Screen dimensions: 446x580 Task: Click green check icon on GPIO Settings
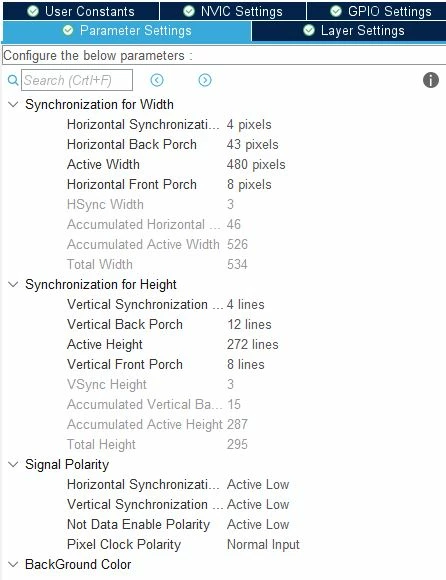[336, 11]
